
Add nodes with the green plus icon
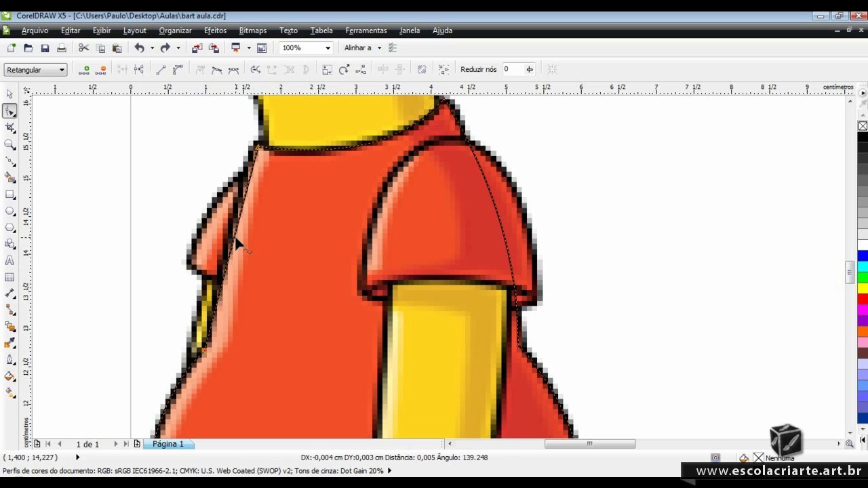click(84, 69)
